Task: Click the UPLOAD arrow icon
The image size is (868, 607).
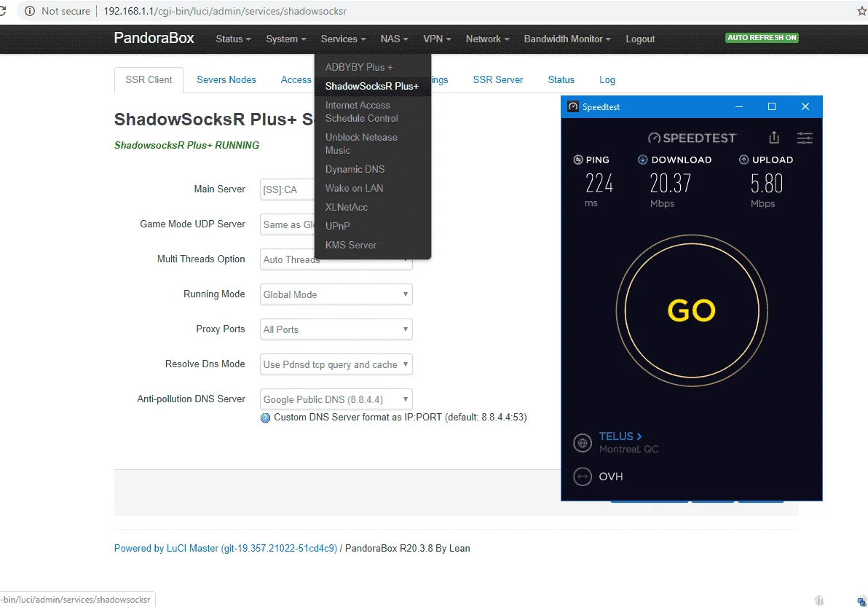Action: [x=744, y=160]
